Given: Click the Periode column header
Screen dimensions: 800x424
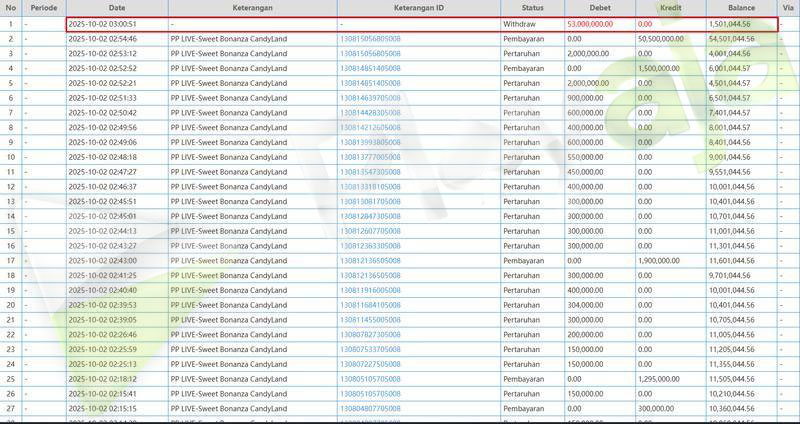Looking at the screenshot, I should (43, 8).
